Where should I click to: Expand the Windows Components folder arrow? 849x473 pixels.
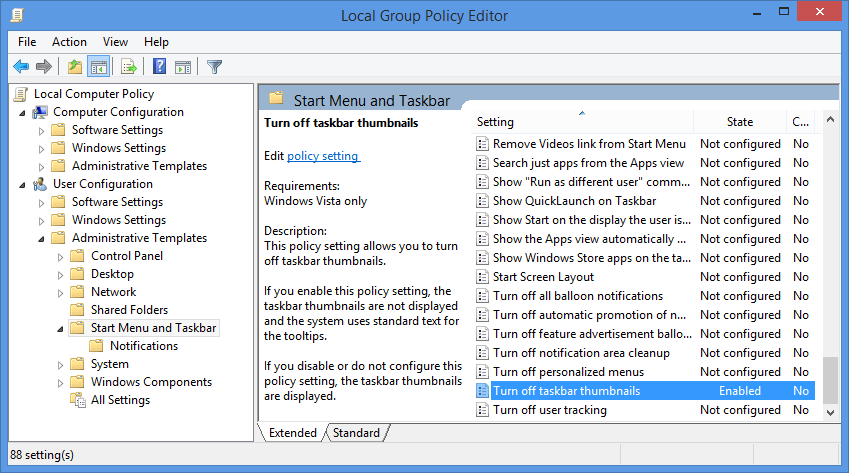tap(60, 382)
